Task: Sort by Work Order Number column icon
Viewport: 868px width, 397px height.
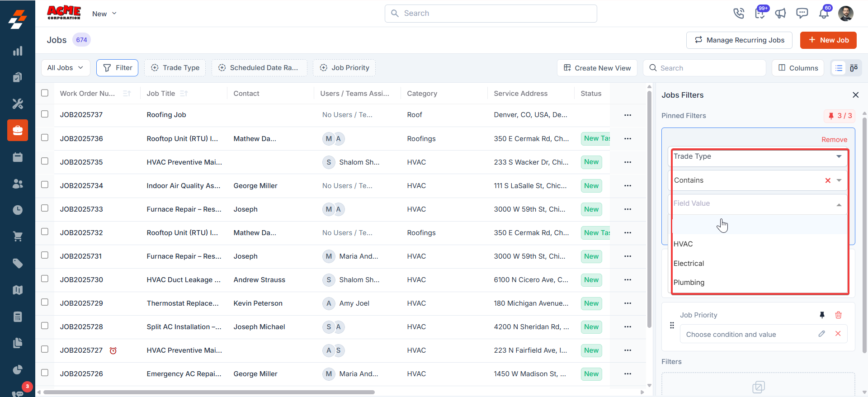Action: click(x=127, y=94)
